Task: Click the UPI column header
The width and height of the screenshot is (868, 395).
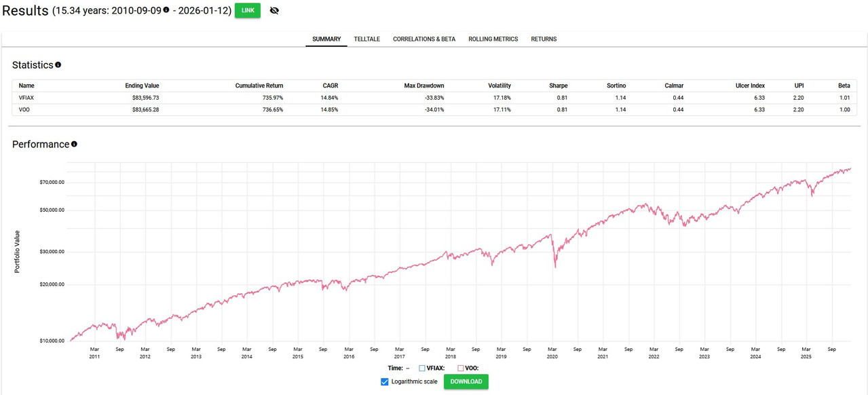Action: (x=799, y=86)
